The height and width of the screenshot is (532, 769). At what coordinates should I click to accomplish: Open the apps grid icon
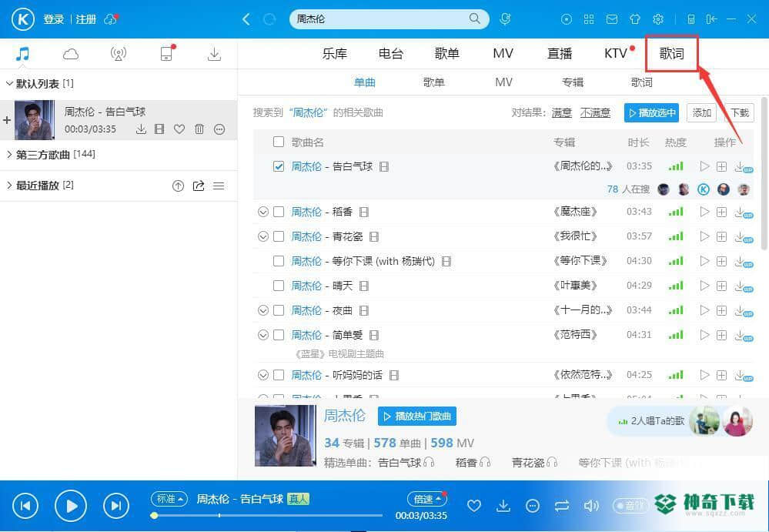click(x=589, y=19)
